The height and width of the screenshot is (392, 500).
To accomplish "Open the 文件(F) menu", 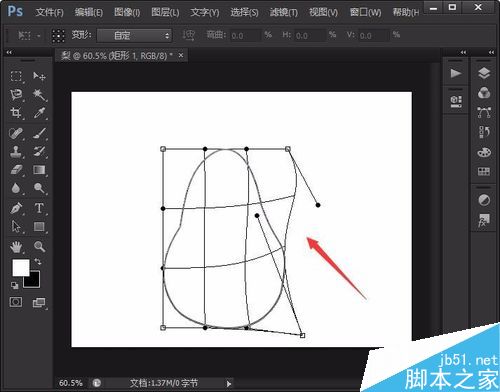I will point(49,13).
